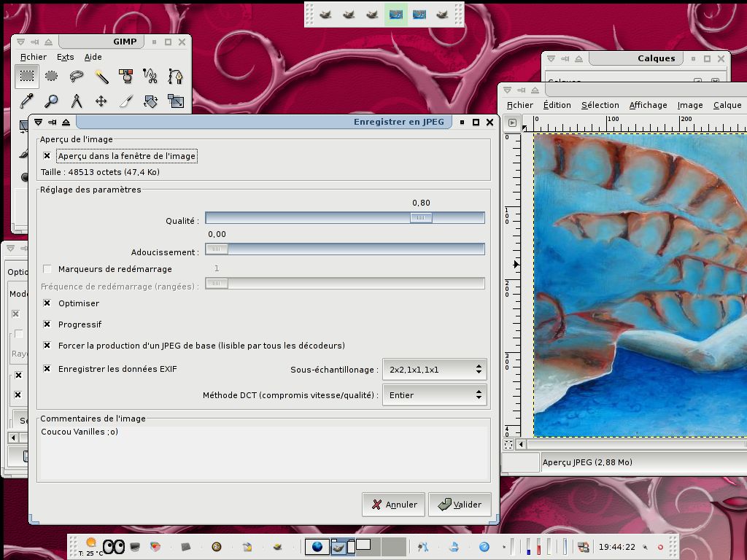
Task: Select the Ellipse Select tool
Action: 52,76
